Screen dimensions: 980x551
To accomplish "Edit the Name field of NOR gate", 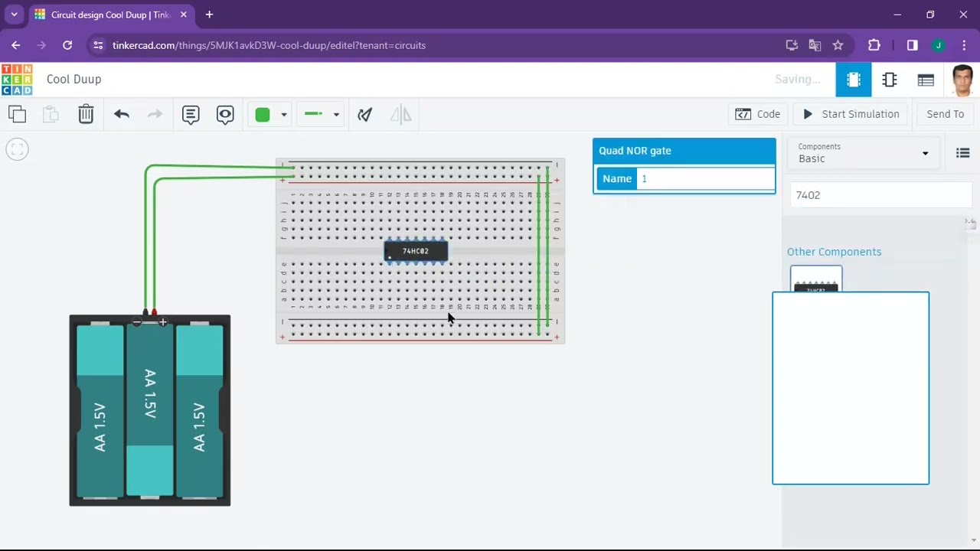I will (x=705, y=178).
